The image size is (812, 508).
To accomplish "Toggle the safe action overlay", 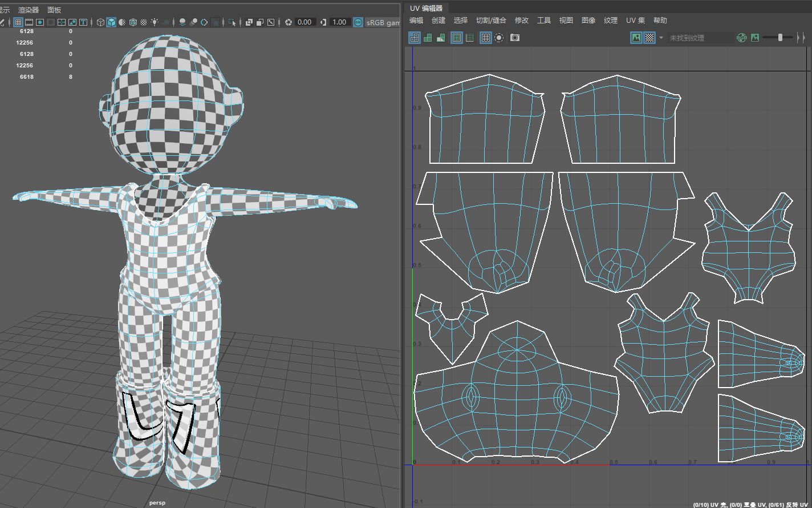I will click(x=72, y=22).
